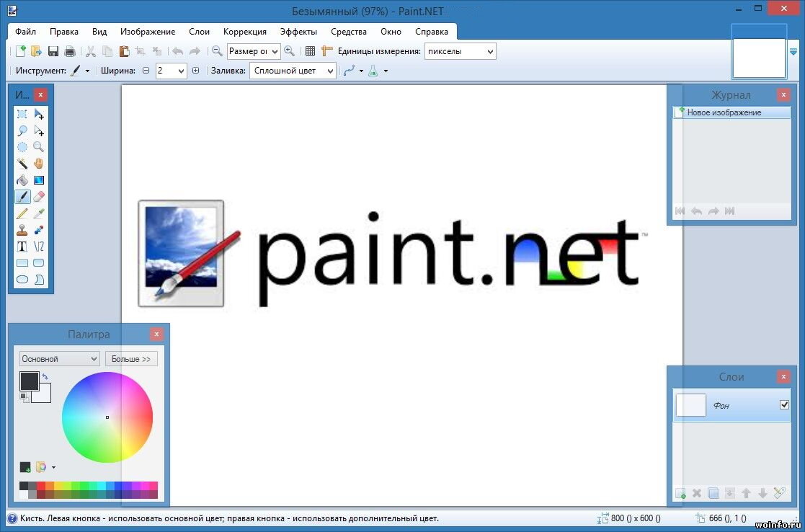Click the Print toolbar icon

[70, 51]
